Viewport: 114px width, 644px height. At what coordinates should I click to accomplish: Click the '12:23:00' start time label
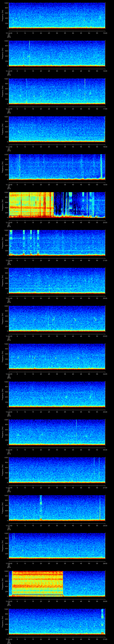click(x=9, y=374)
